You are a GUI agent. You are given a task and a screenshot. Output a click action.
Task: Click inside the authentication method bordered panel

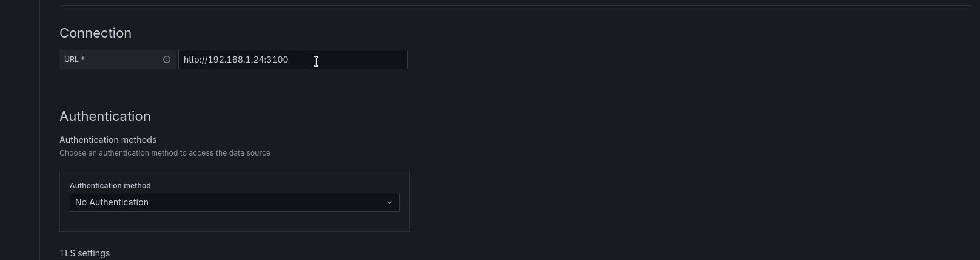pyautogui.click(x=235, y=222)
